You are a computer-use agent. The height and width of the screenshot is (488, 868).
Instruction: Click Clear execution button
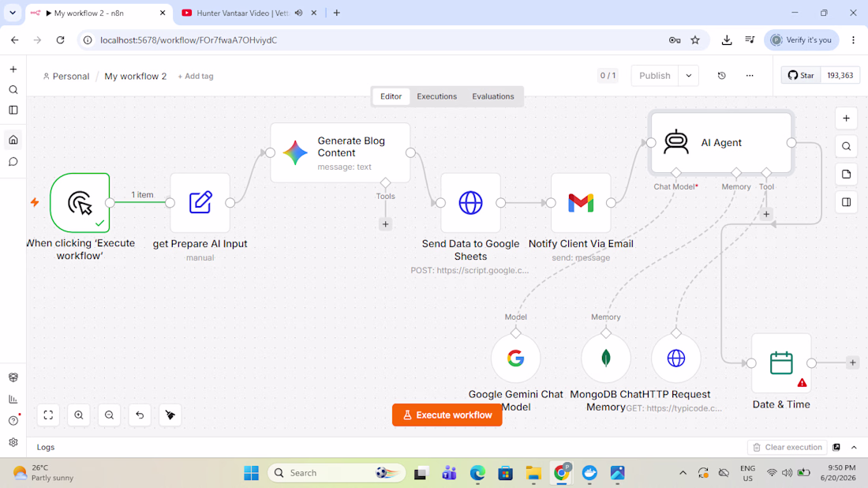click(788, 447)
